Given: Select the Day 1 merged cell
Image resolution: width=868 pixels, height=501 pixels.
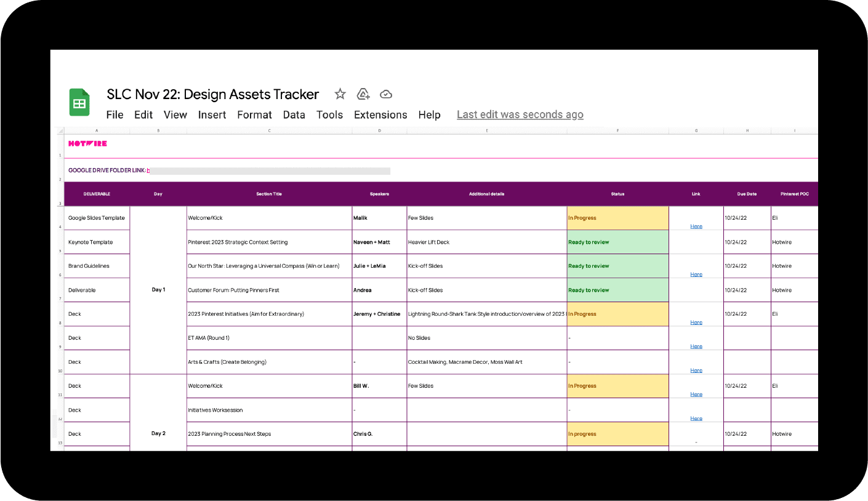Looking at the screenshot, I should 158,290.
